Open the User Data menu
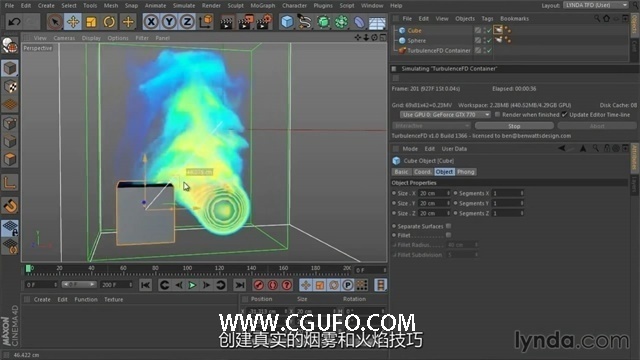 [454, 149]
